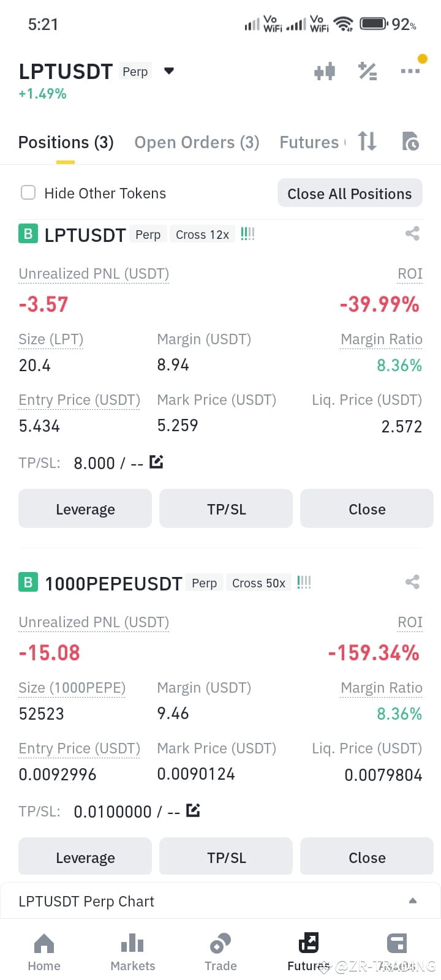
Task: Expand LPTUSDT symbol dropdown arrow
Action: click(169, 71)
